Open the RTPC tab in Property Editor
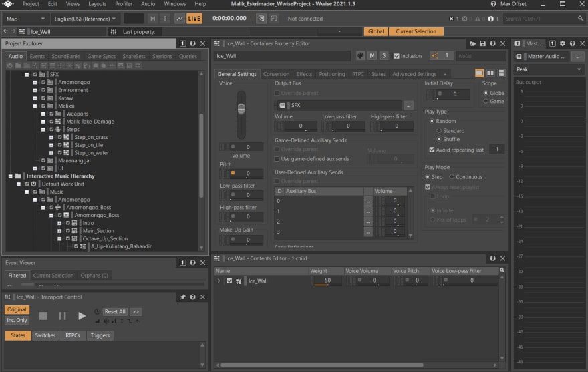Viewport: 588px width, 372px height. point(357,74)
